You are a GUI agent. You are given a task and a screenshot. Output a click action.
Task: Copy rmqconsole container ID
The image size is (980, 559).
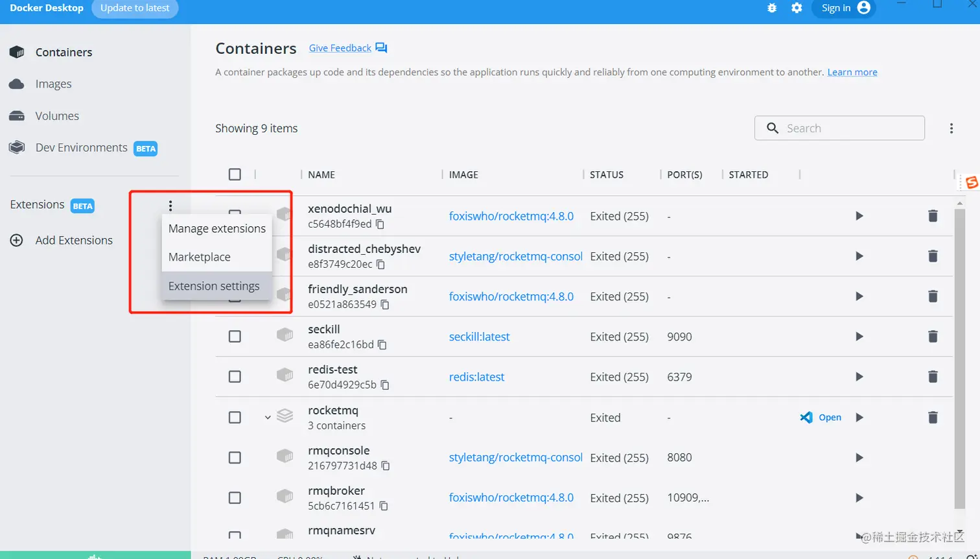coord(386,466)
